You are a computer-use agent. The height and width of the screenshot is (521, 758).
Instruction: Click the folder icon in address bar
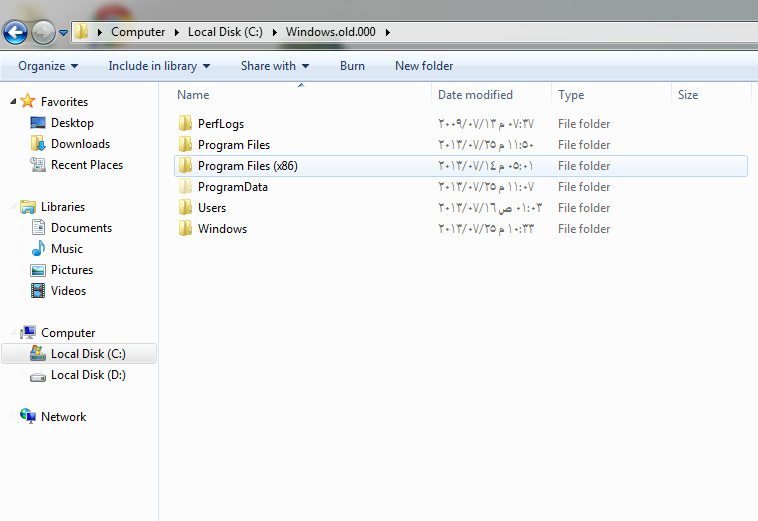(81, 32)
